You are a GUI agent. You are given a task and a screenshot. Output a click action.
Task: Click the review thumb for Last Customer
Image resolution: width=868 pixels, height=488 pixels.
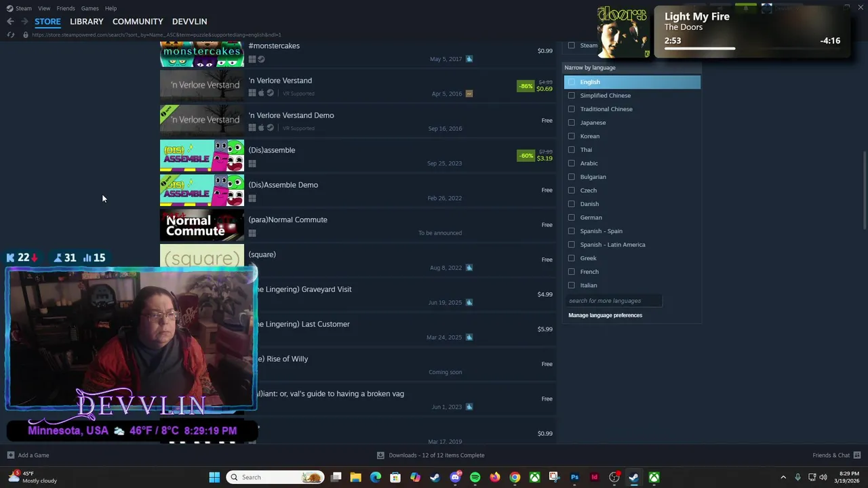coord(469,337)
